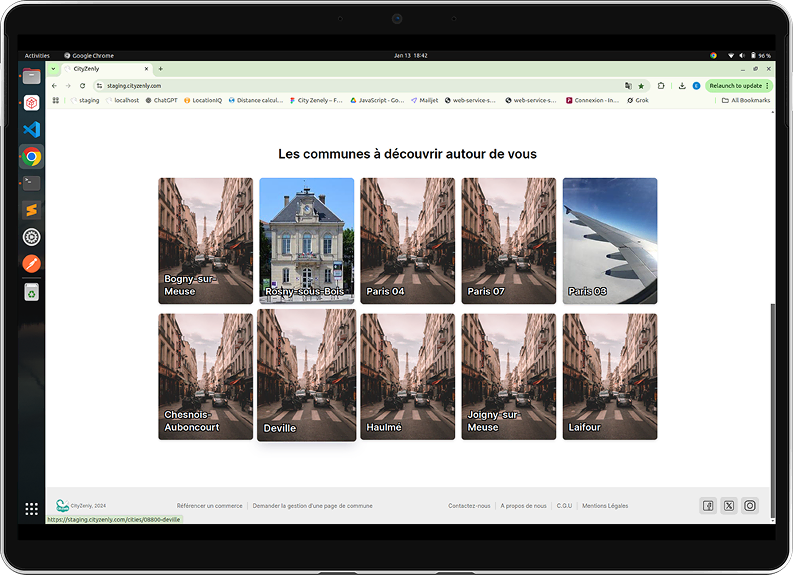Open the Trash in the dock

click(x=31, y=292)
